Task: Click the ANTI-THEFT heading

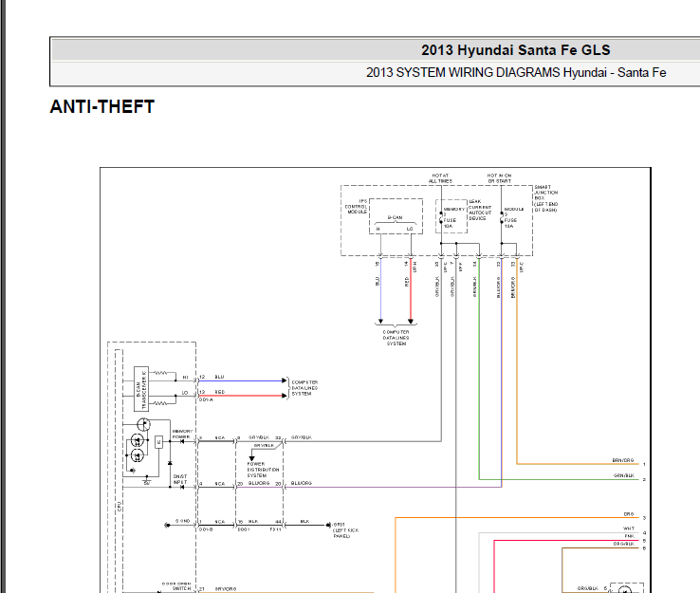Action: [x=102, y=106]
